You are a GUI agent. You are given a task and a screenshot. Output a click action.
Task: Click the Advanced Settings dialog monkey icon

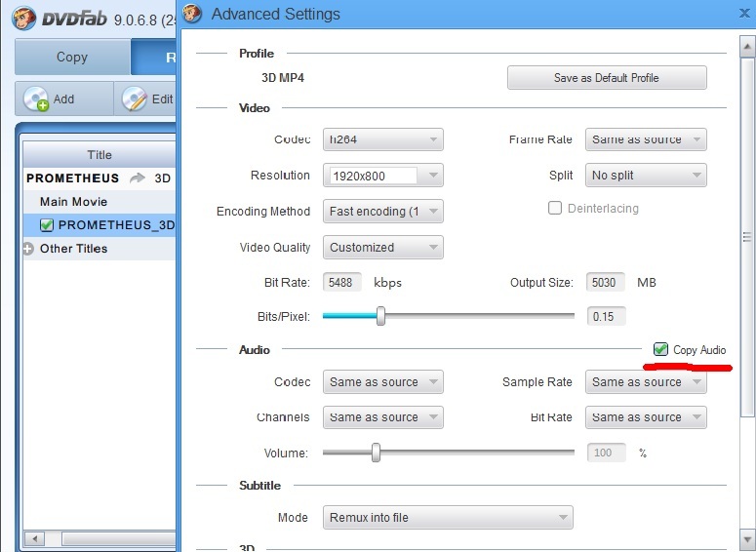[192, 14]
